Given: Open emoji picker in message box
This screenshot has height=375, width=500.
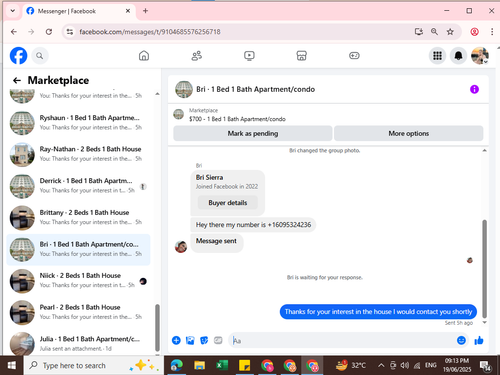Looking at the screenshot, I should [x=461, y=340].
